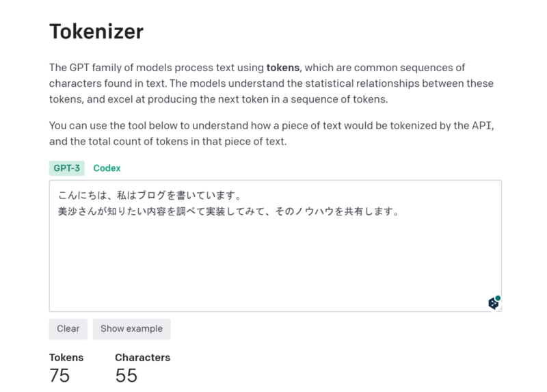The image size is (547, 392).
Task: Click after the text 書いています。
Action: 242,196
